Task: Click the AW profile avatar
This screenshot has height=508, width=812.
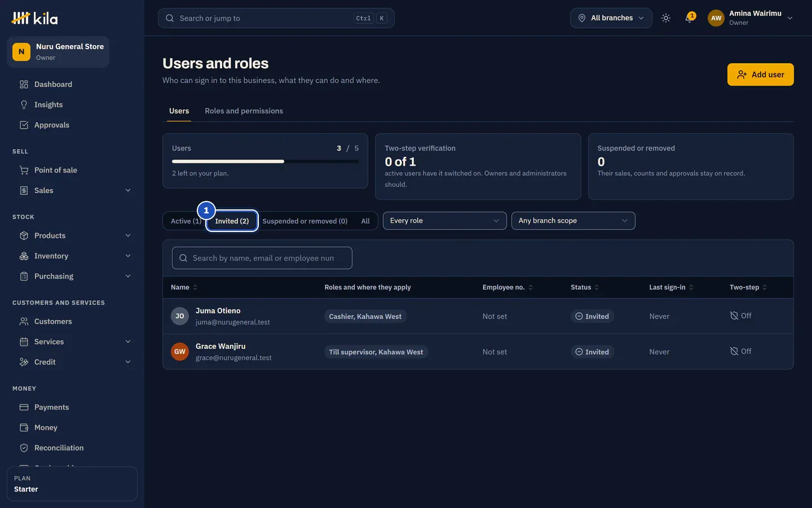Action: 716,18
